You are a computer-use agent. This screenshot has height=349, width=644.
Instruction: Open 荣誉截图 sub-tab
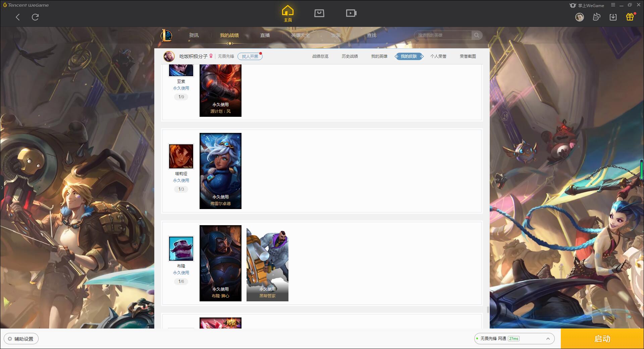tap(468, 56)
